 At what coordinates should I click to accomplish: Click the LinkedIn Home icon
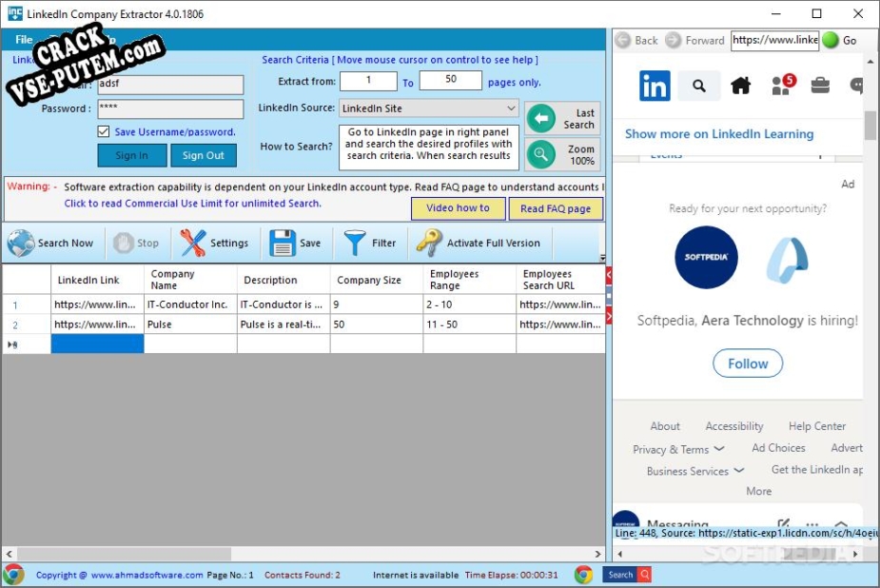click(x=740, y=86)
